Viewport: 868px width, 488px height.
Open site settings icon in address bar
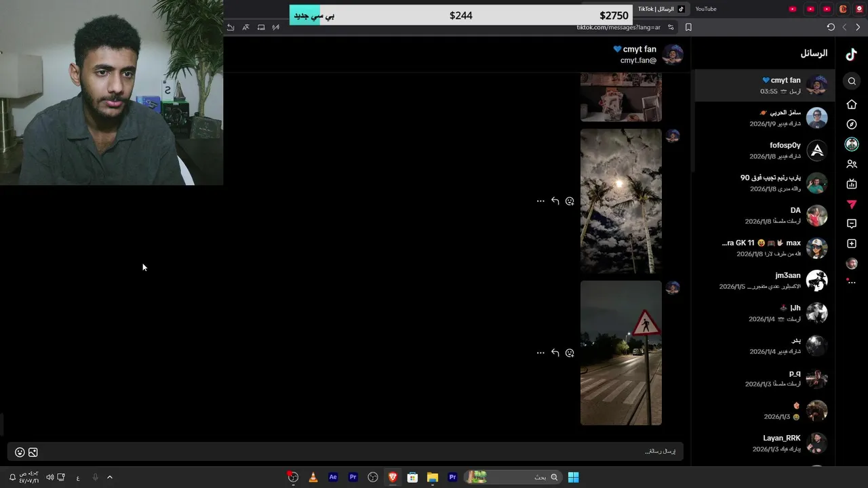point(671,27)
